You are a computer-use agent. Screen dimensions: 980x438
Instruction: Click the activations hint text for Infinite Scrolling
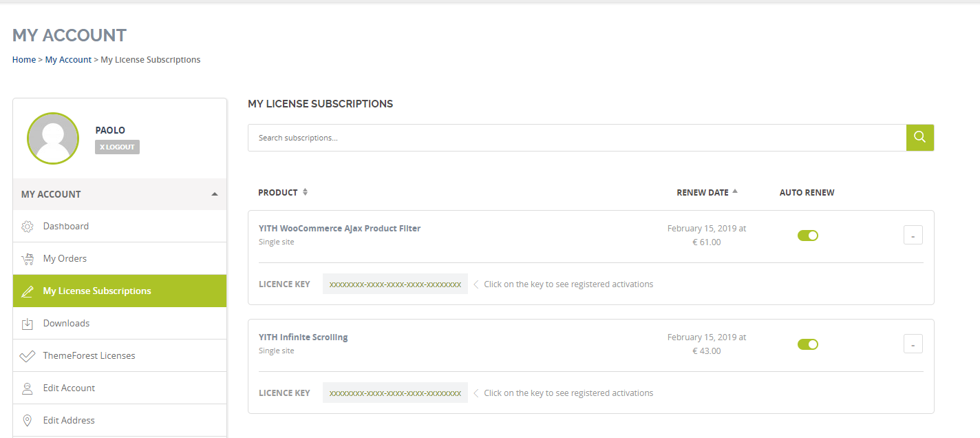pos(568,393)
